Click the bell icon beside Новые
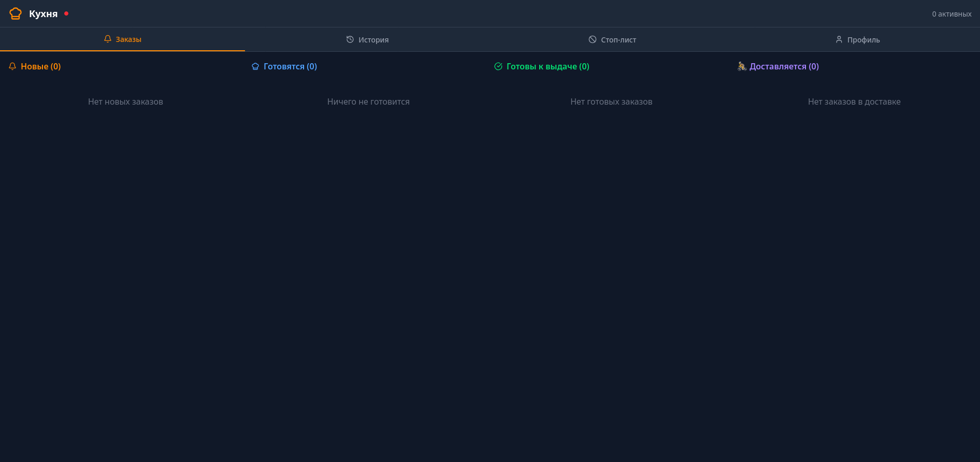 (x=12, y=66)
